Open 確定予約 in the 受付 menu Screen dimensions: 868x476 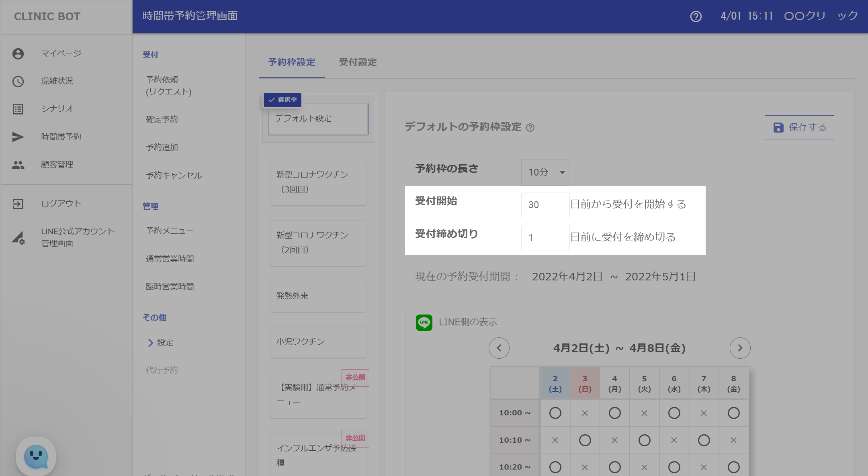(x=162, y=120)
